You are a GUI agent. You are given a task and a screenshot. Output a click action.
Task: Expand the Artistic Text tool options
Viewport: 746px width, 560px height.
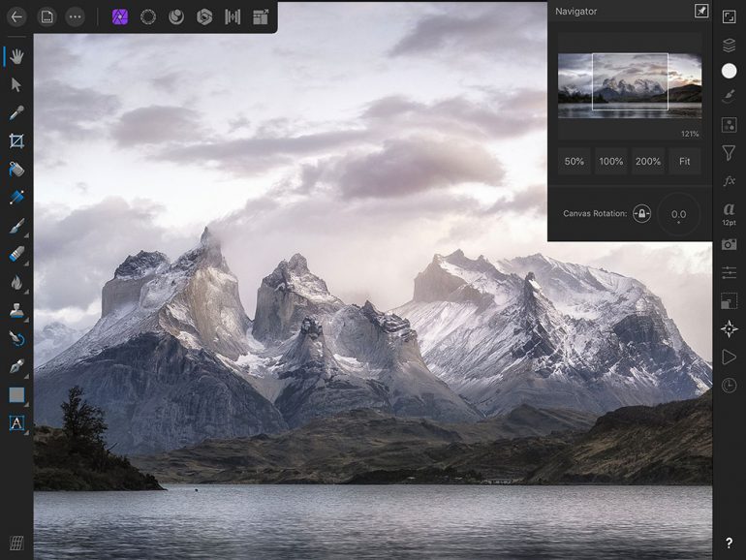coord(16,422)
